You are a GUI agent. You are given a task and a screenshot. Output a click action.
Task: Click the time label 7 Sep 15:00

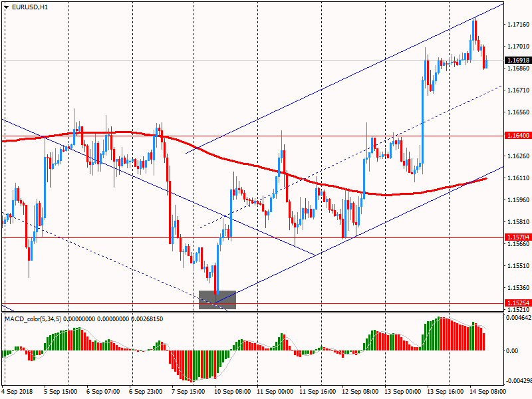click(188, 392)
